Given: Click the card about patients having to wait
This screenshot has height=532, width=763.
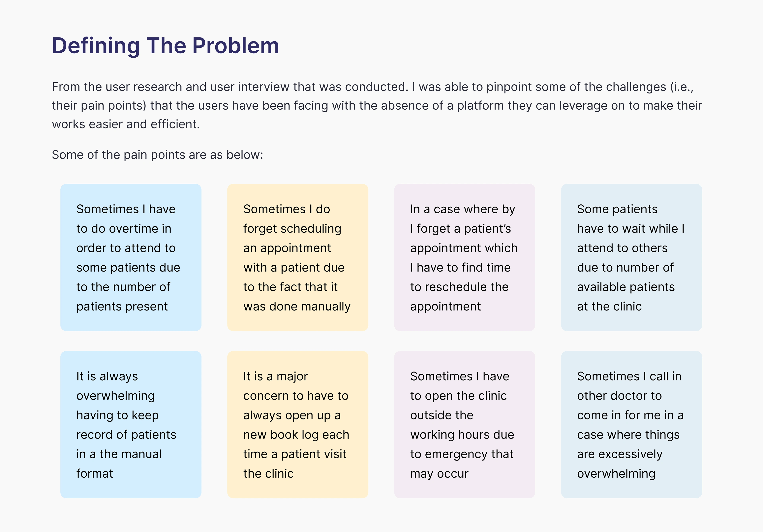Looking at the screenshot, I should pos(631,257).
